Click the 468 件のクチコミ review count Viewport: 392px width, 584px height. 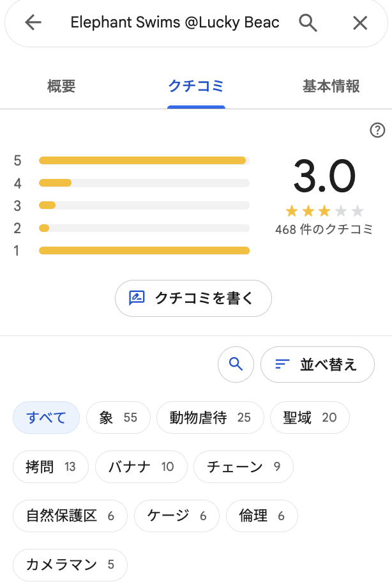click(324, 229)
